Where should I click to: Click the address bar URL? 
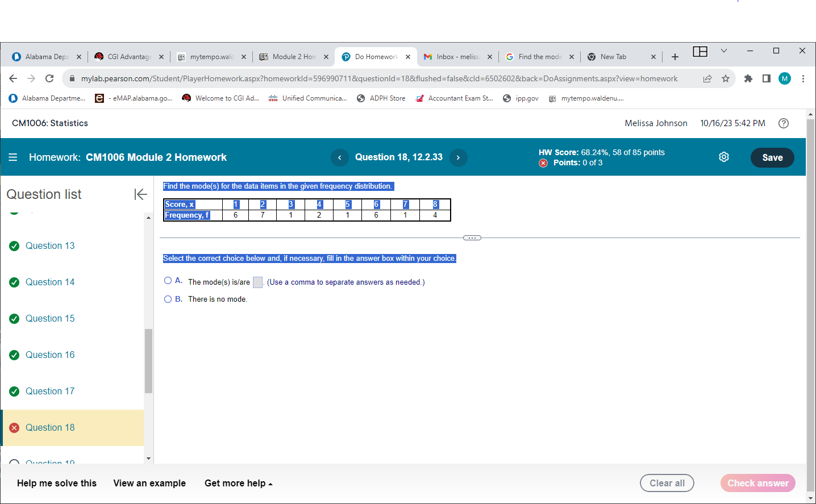coord(379,78)
